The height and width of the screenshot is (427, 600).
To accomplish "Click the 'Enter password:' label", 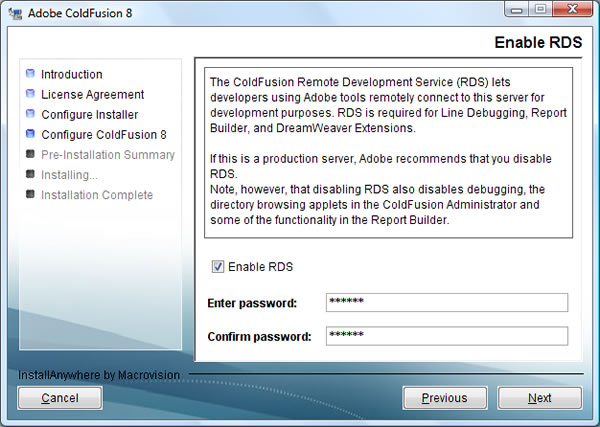I will 252,303.
